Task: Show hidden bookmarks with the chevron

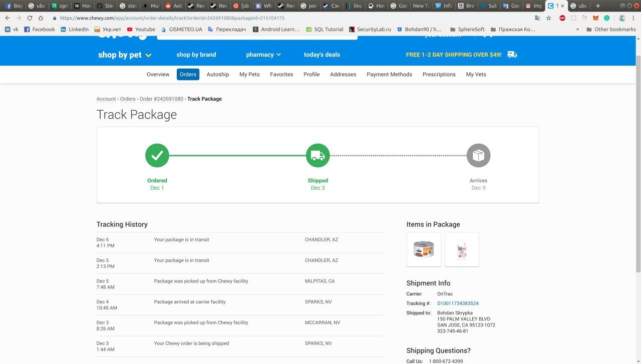Action: tap(577, 30)
